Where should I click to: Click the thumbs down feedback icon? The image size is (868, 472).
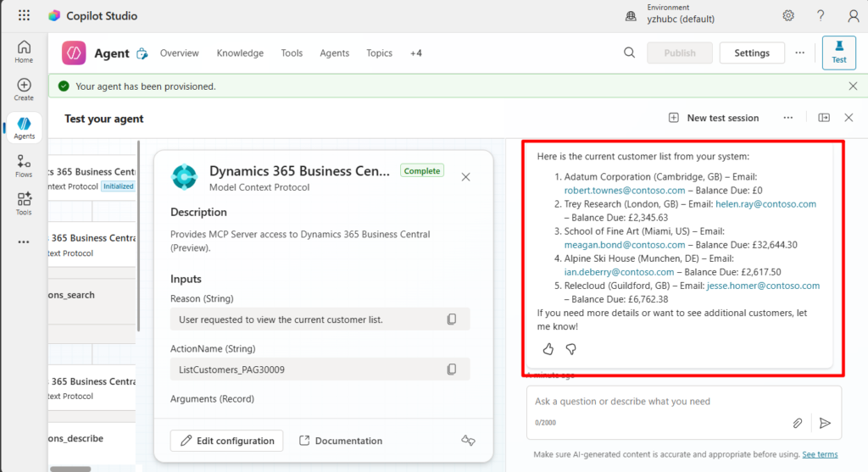(570, 348)
